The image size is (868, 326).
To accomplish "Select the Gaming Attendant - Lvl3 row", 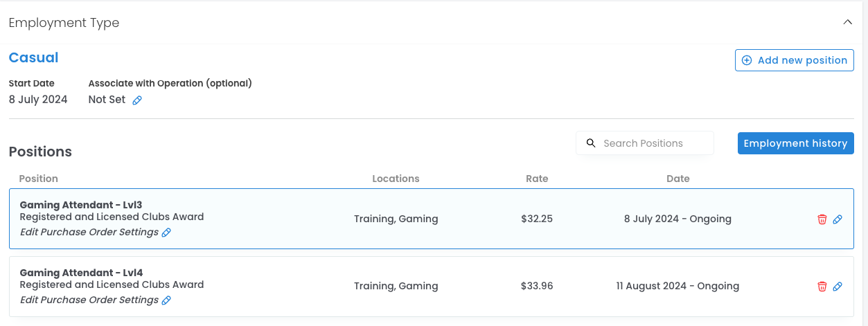I will point(277,219).
